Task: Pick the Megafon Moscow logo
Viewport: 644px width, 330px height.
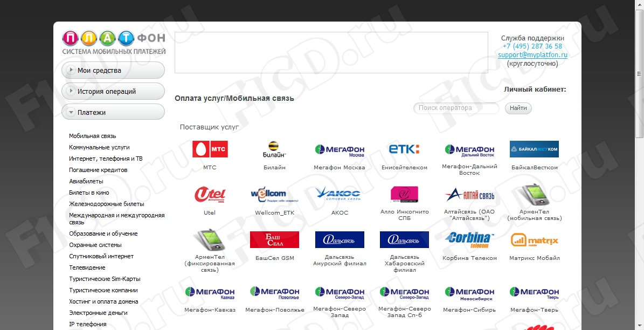Action: pyautogui.click(x=340, y=150)
